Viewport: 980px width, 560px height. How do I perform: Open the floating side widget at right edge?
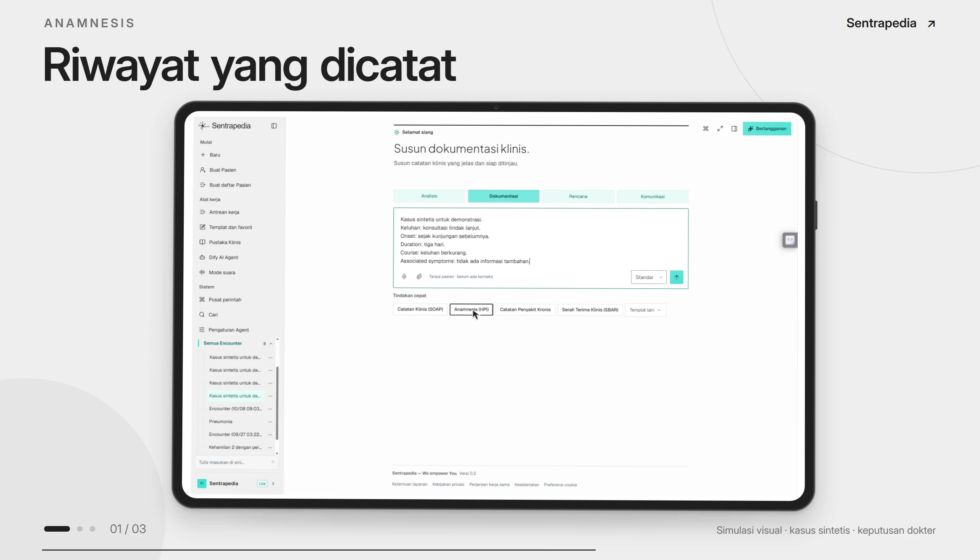790,240
